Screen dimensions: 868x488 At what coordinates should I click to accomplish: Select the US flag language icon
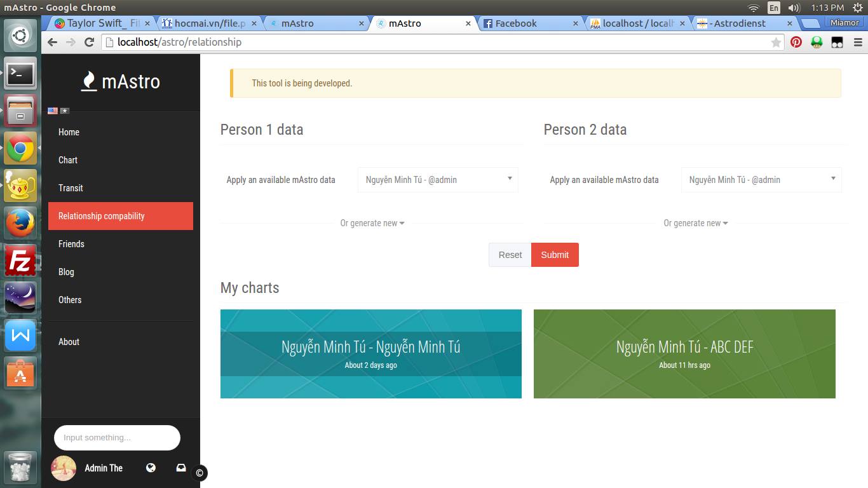pos(53,111)
